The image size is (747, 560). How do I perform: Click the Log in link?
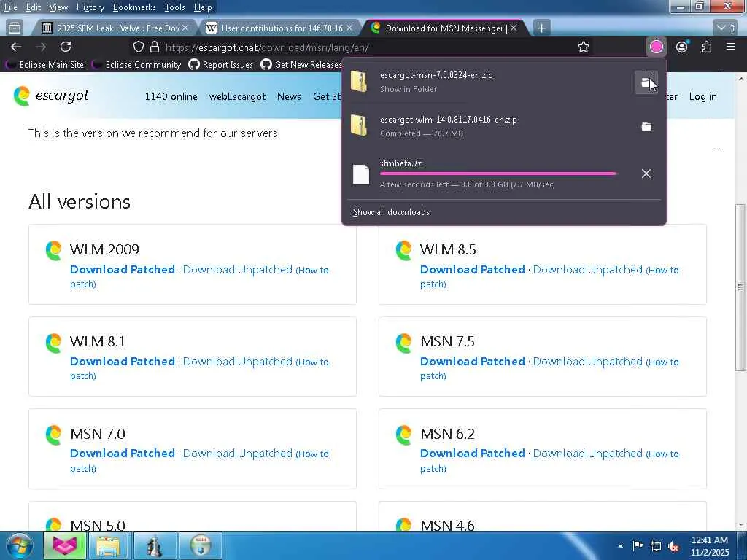click(703, 96)
